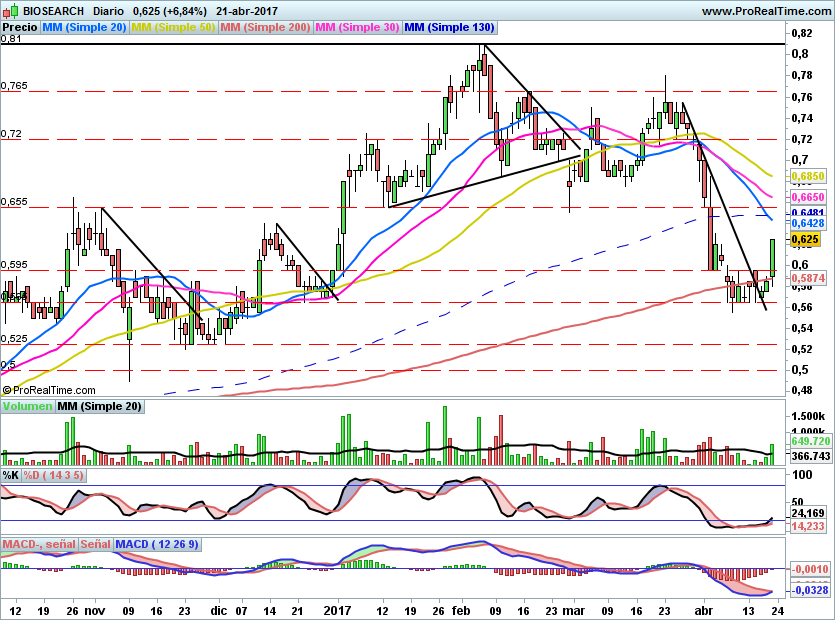
Task: Select the Precio panel label
Action: click(x=20, y=28)
